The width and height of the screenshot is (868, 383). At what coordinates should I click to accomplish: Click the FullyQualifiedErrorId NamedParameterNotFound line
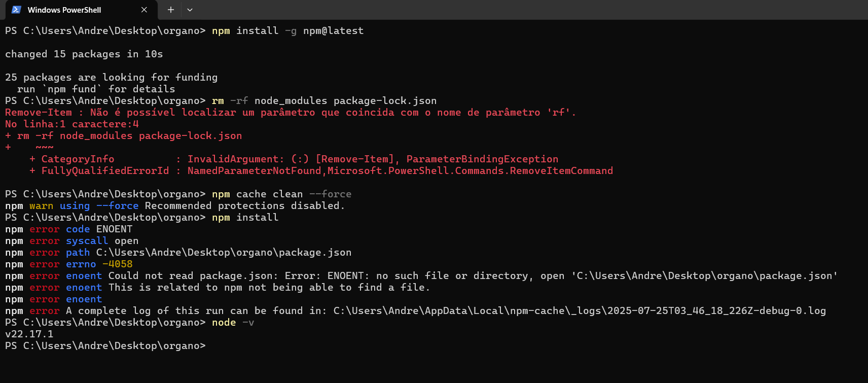[x=321, y=171]
